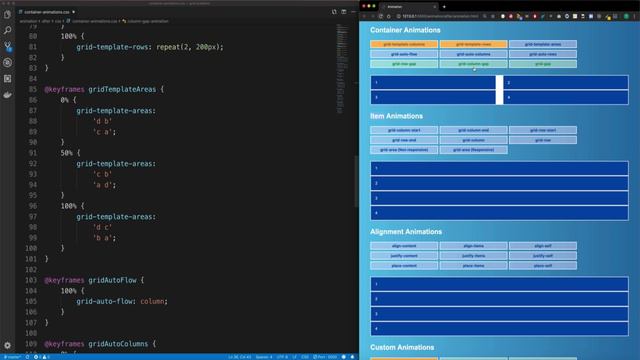Open the Manage gear at sidebar bottom
This screenshot has width=640, height=360.
click(x=7, y=346)
